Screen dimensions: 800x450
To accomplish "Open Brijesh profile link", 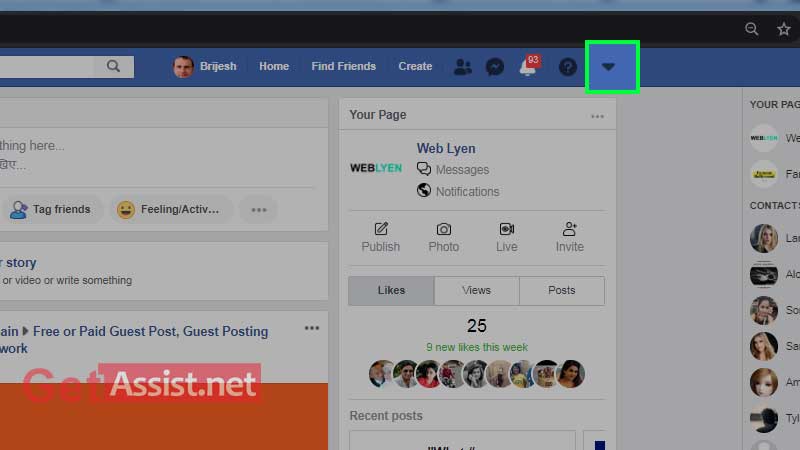I will click(205, 66).
